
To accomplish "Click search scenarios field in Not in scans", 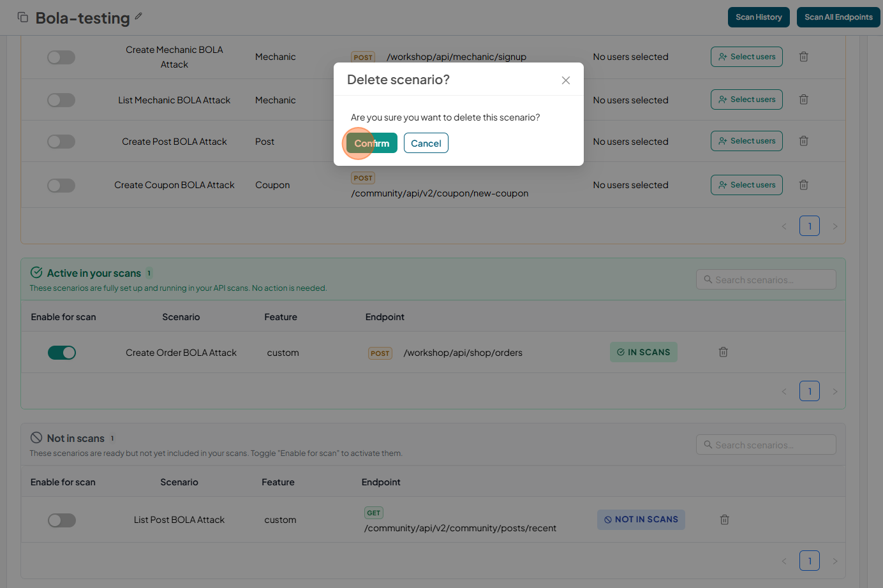I will point(766,445).
